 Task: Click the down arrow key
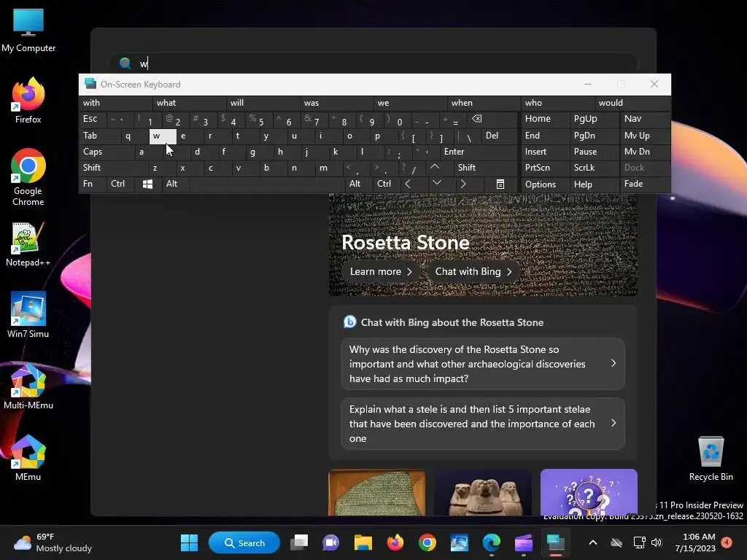point(436,183)
